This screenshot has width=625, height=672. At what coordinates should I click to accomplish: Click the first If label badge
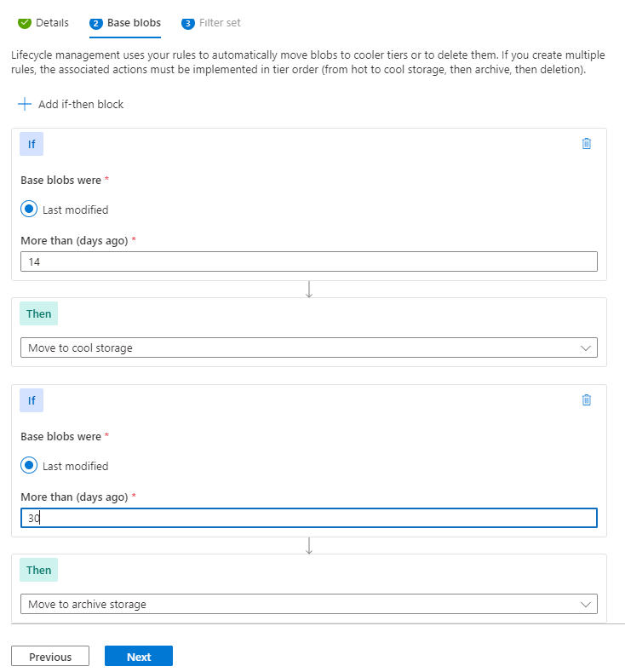32,144
